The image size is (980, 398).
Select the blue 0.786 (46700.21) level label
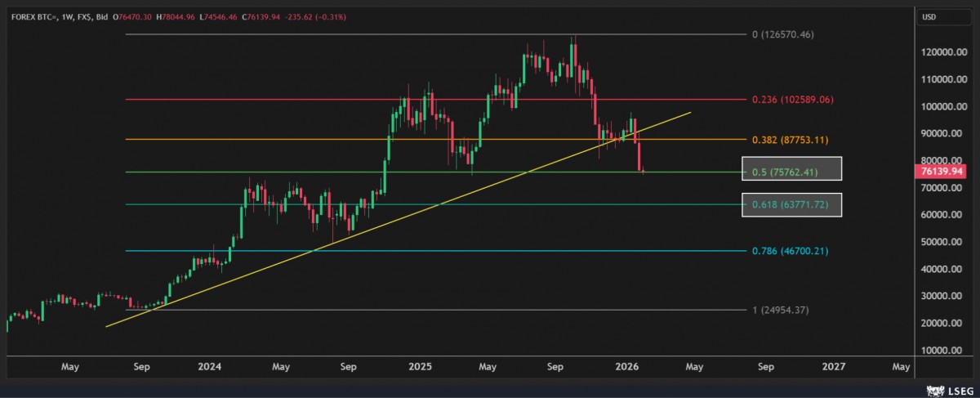point(791,251)
